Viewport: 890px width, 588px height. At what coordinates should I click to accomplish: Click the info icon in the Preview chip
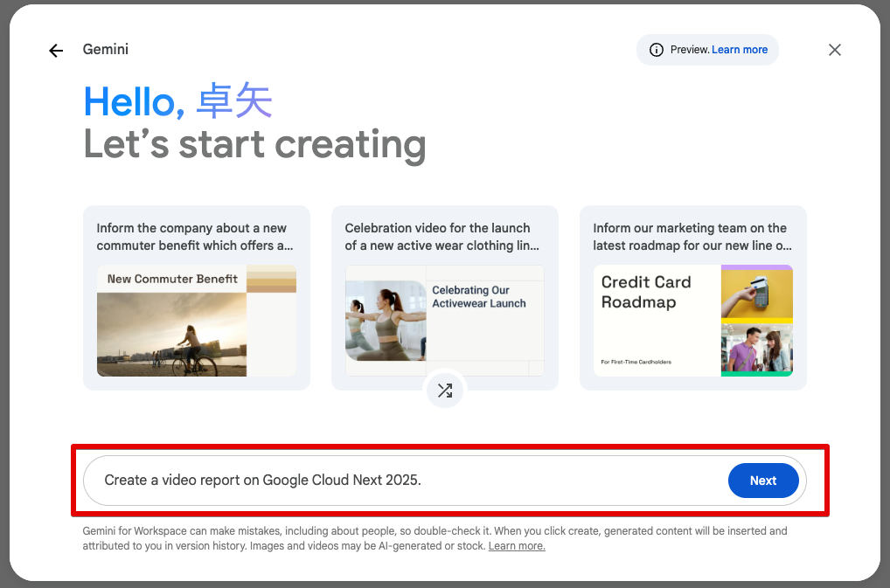(x=657, y=50)
